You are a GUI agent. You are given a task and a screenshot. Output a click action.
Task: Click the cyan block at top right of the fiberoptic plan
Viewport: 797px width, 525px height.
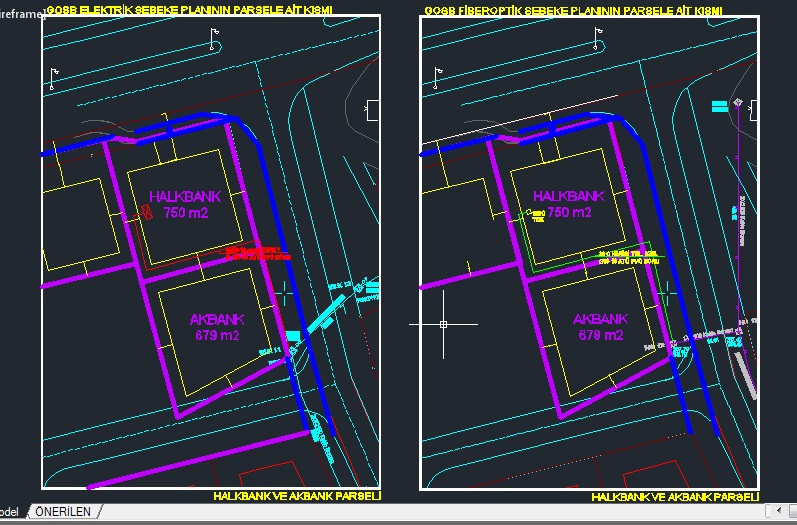719,105
